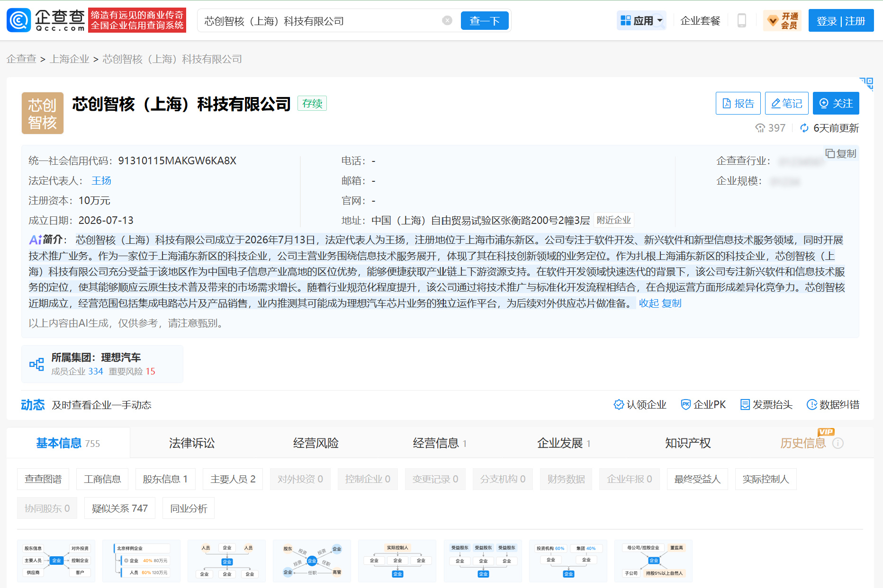Click the 登录 | 注册 button
Image resolution: width=883 pixels, height=588 pixels.
coord(841,21)
